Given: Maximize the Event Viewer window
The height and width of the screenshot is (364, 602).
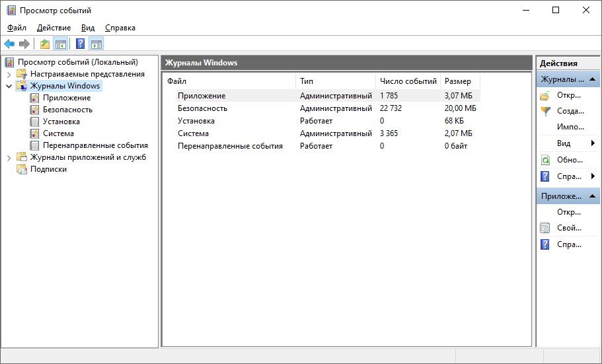Looking at the screenshot, I should tap(556, 11).
